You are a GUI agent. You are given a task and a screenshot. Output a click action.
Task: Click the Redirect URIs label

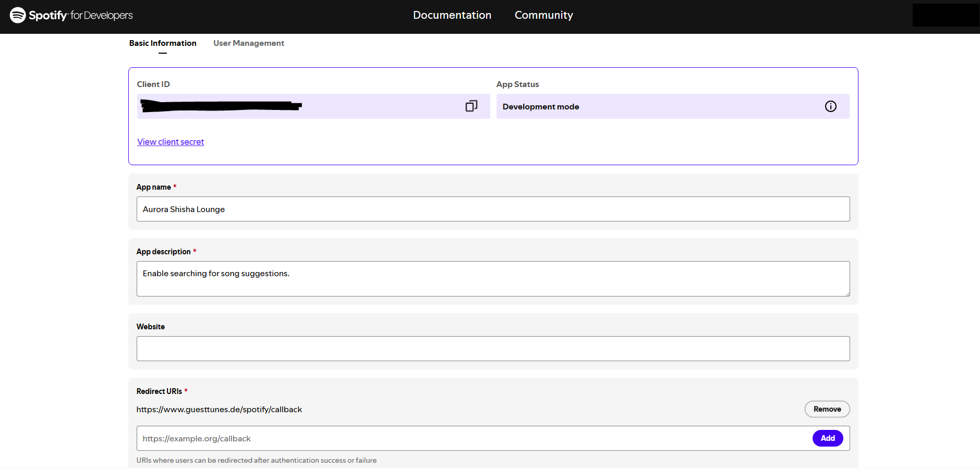click(159, 391)
